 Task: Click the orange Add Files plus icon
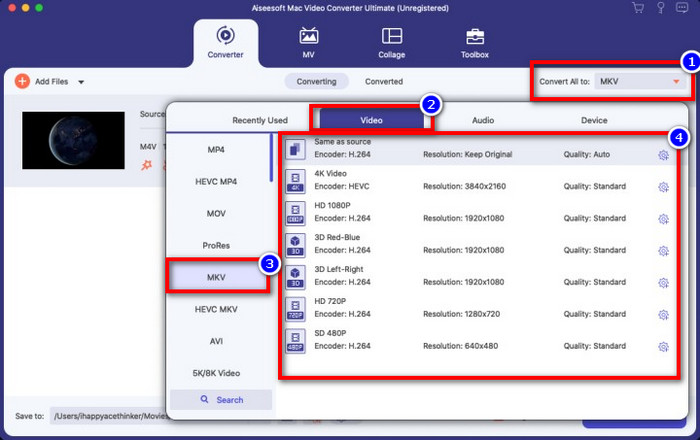(x=22, y=81)
